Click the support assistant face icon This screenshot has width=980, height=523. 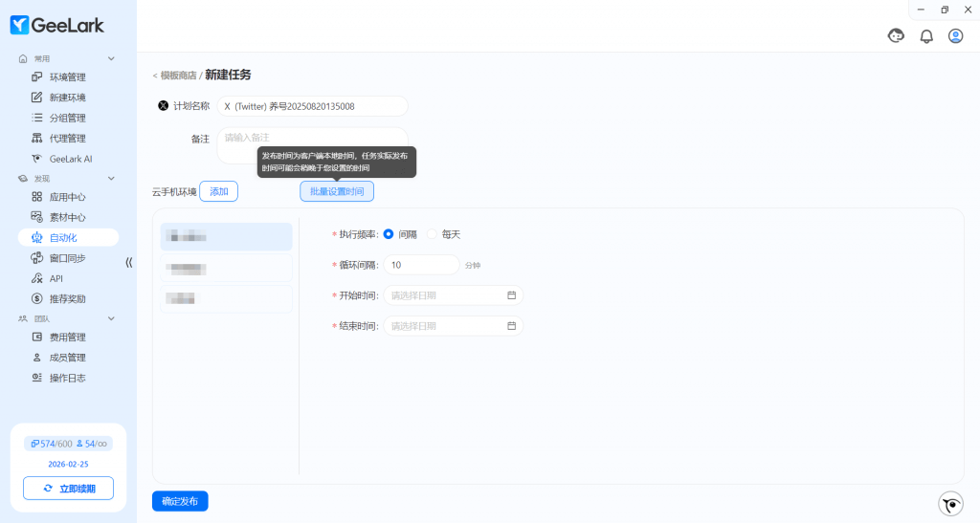coord(896,36)
